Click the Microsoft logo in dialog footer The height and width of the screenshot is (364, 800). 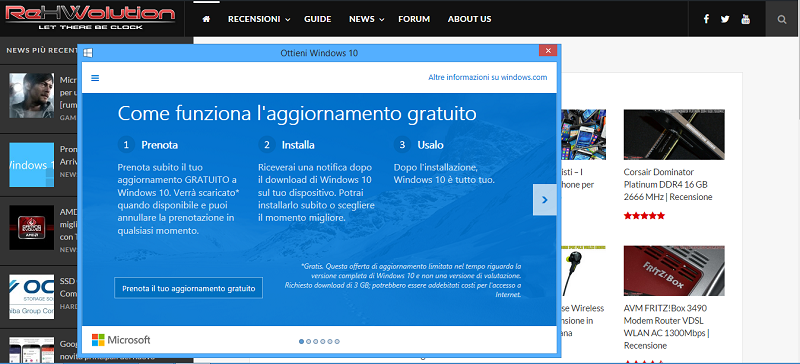pos(121,340)
